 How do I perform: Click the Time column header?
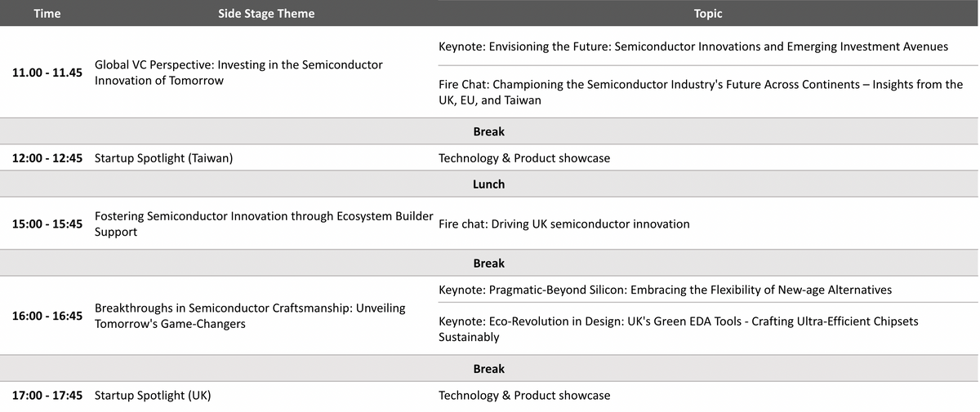point(47,13)
